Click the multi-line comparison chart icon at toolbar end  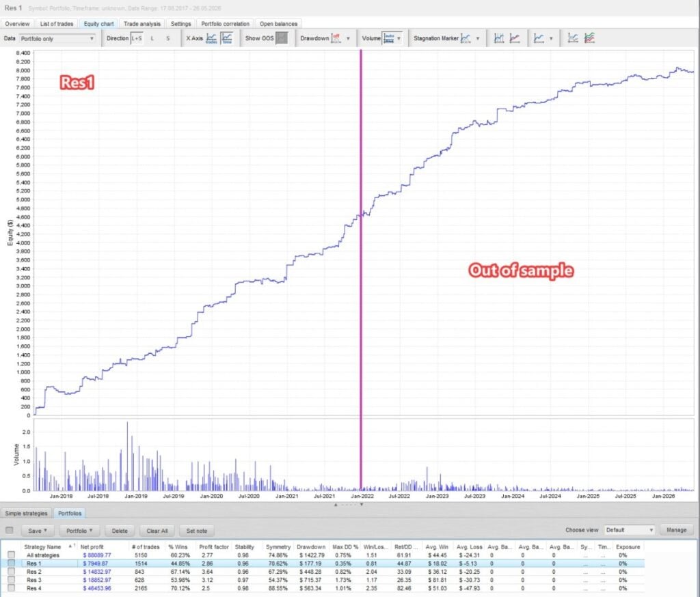tap(589, 38)
